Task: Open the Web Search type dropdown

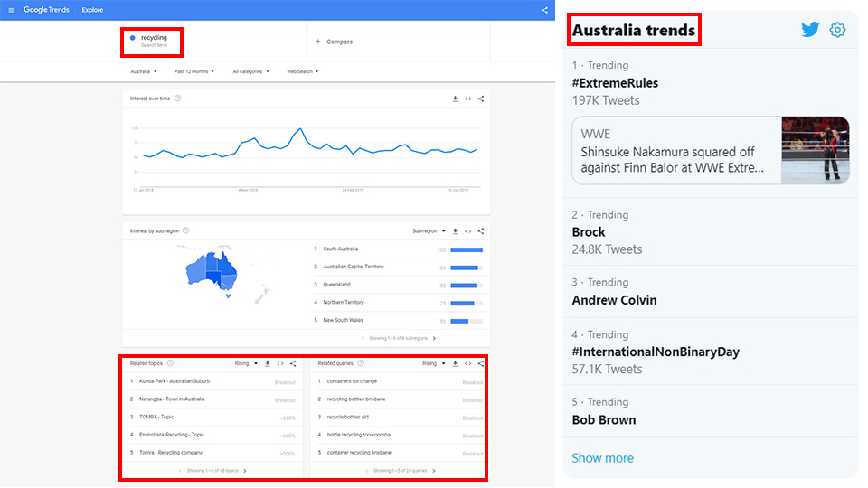Action: pos(302,71)
